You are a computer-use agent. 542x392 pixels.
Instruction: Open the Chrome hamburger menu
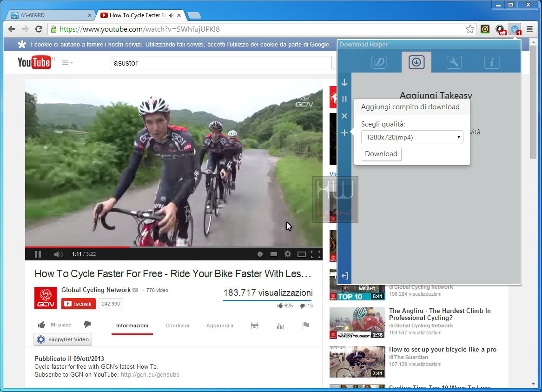coord(529,29)
